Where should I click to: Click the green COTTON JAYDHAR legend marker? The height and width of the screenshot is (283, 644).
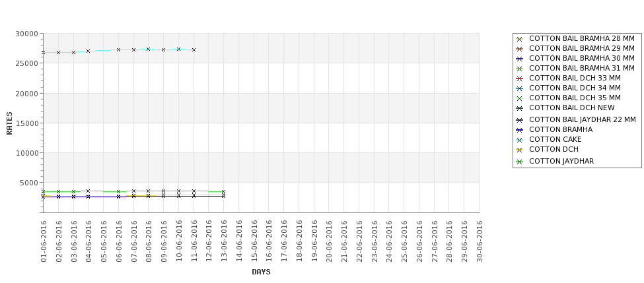pos(520,162)
